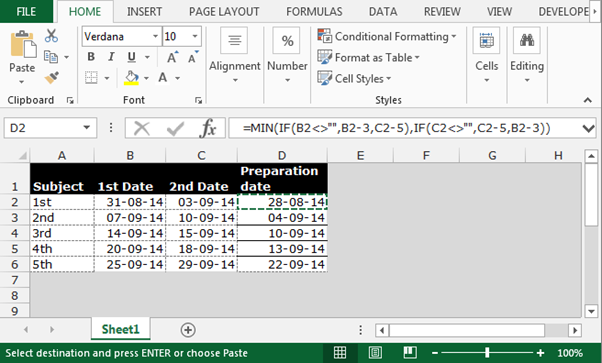This screenshot has width=602, height=363.
Task: Open the Sheet1 sheet tab
Action: (121, 329)
